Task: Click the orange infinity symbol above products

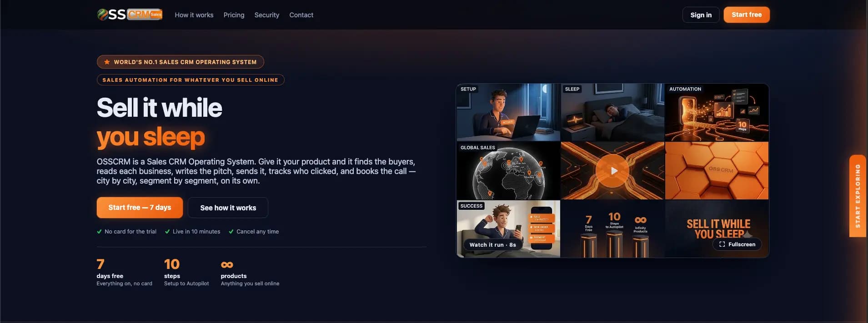Action: pos(227,264)
